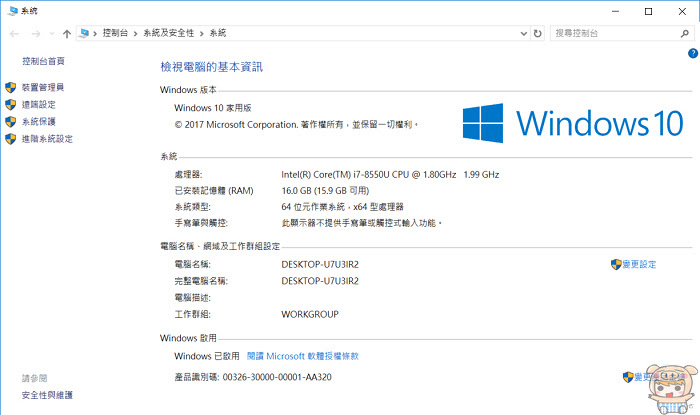Select DESKTOP-U7U3IR2 beside 電腦名稱

click(x=320, y=264)
